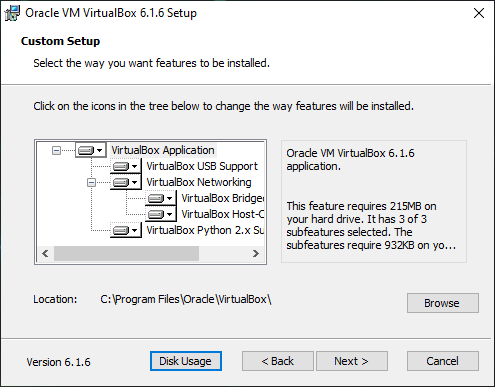The image size is (495, 387).
Task: Open the dropdown arrow beside VirtualBox USB Support
Action: (134, 166)
